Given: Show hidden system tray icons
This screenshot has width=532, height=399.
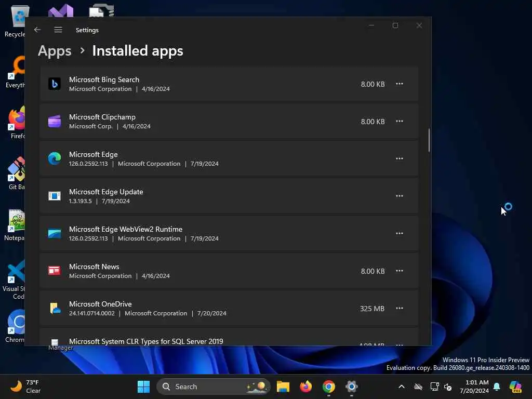Looking at the screenshot, I should tap(402, 387).
